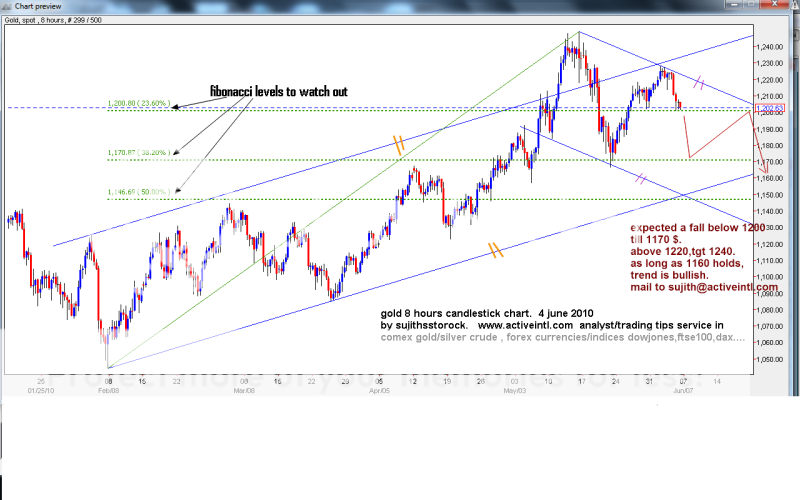
Task: Select the red 'expected a fall below 1200' note
Action: (x=697, y=202)
